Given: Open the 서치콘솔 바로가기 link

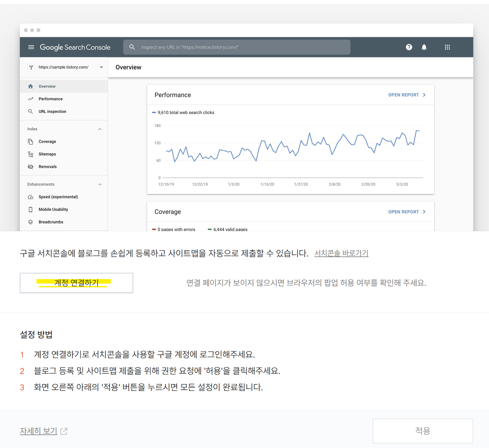Looking at the screenshot, I should pyautogui.click(x=341, y=253).
